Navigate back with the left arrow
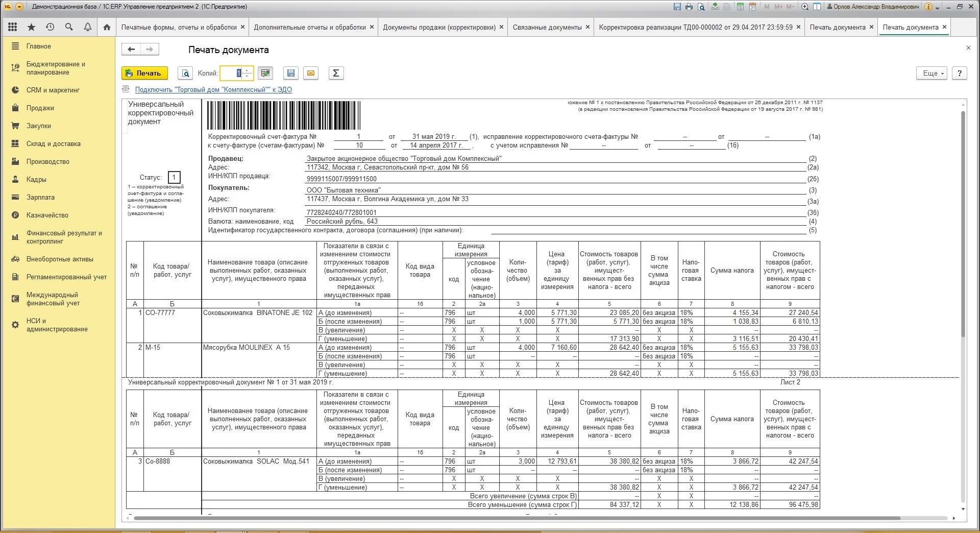Viewport: 980px width, 533px height. [131, 49]
